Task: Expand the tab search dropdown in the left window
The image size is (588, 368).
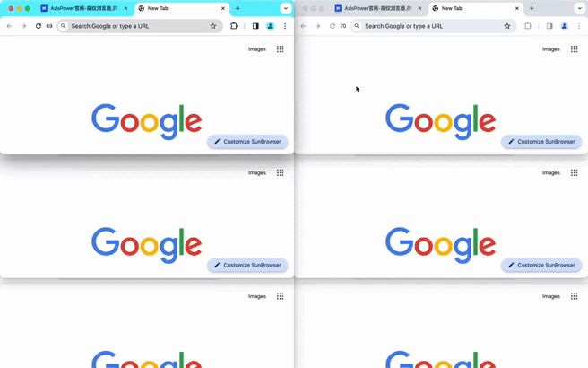Action: tap(286, 8)
